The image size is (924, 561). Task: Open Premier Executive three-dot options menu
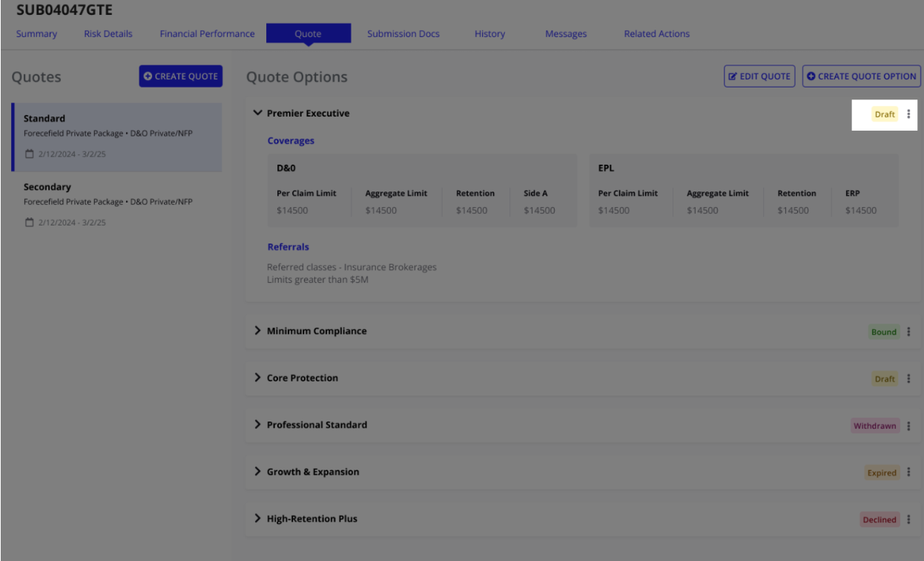pyautogui.click(x=909, y=114)
